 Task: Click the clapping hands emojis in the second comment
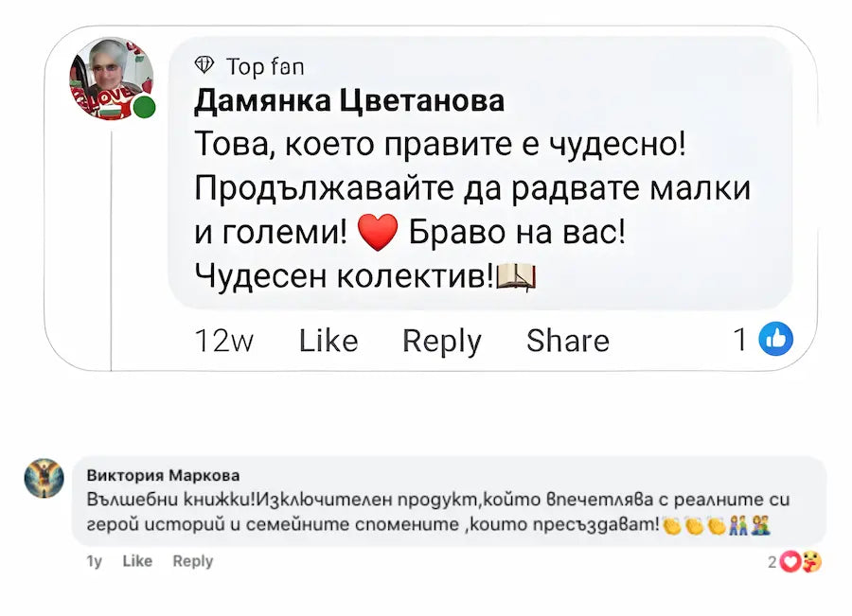pyautogui.click(x=694, y=525)
